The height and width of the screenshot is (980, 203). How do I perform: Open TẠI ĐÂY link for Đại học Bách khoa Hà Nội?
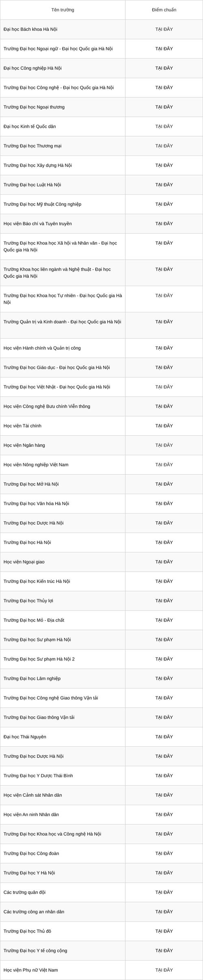tap(164, 29)
